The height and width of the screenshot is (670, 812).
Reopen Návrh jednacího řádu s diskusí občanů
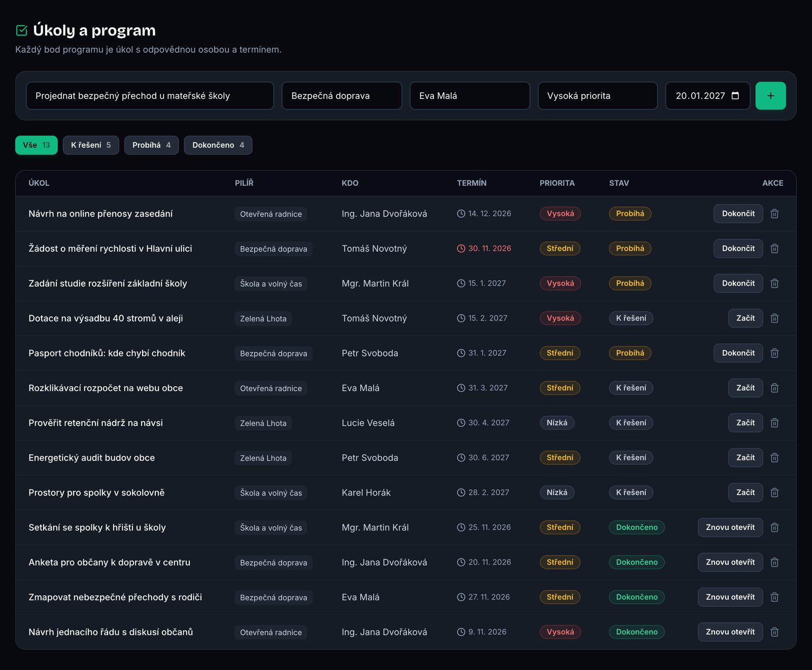point(730,632)
